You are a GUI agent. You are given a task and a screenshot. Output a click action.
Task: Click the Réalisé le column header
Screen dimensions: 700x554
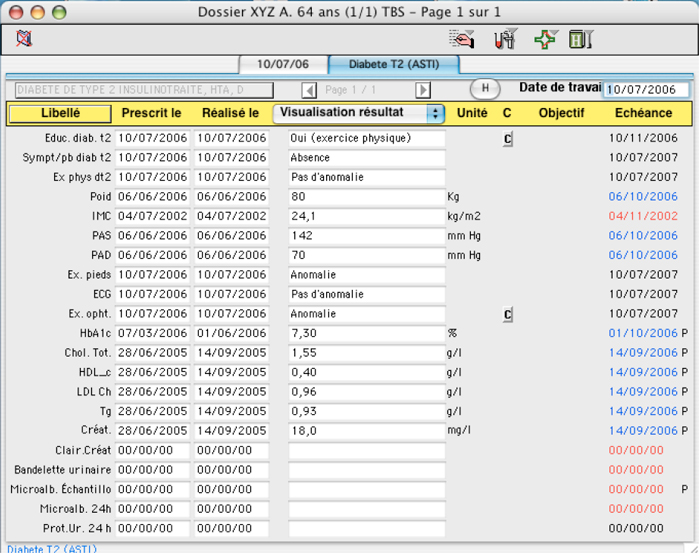pyautogui.click(x=230, y=113)
